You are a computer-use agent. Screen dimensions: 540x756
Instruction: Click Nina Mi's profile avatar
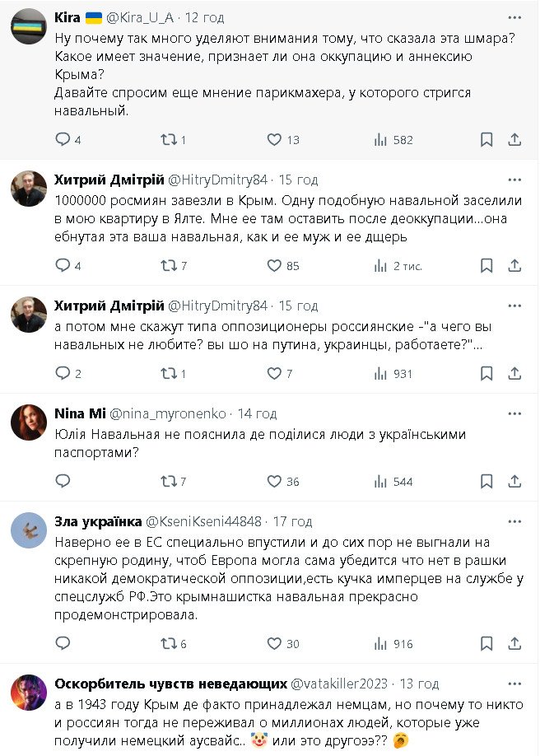coord(28,422)
